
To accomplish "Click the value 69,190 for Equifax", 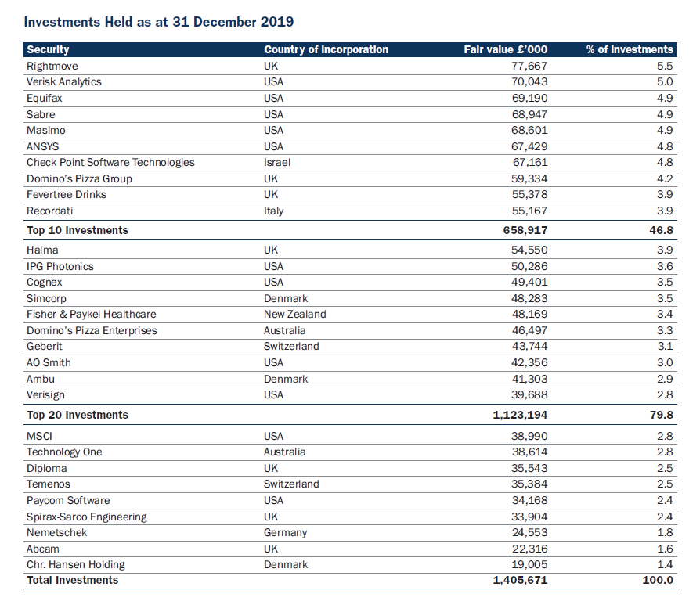I will [x=529, y=98].
